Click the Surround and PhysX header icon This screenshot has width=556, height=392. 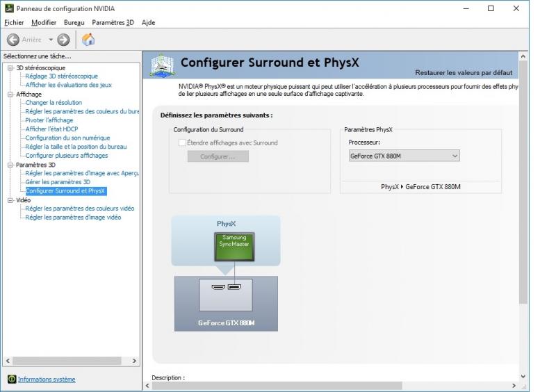coord(162,65)
